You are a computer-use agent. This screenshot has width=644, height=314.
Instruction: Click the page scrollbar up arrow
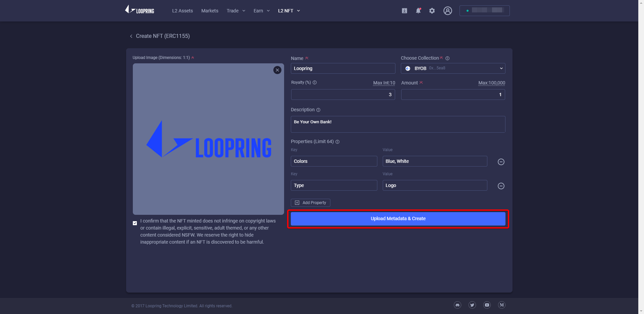[641, 3]
